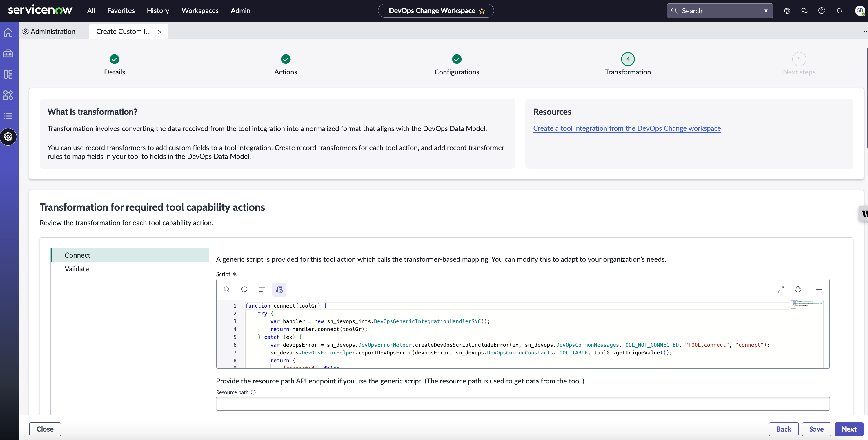Open the help question mark icon
This screenshot has height=440, width=868.
pos(822,11)
